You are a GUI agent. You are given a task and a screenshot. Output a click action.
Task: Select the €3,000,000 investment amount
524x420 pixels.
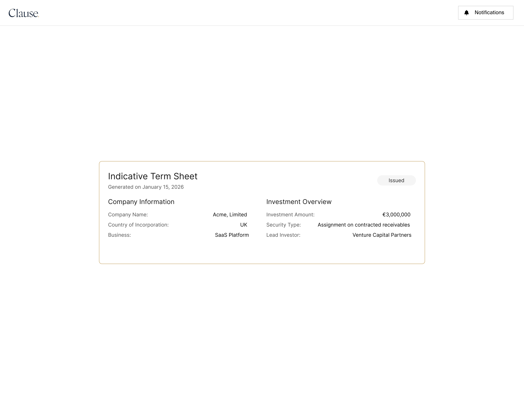coord(396,215)
